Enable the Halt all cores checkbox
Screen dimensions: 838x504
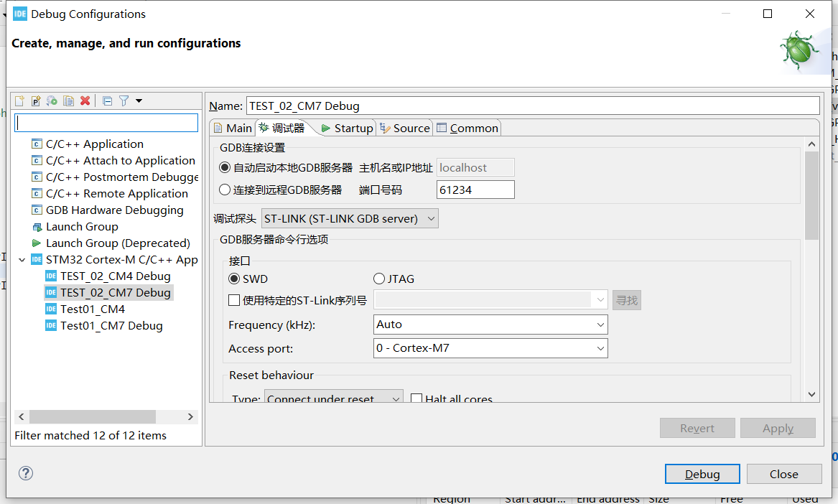[415, 399]
